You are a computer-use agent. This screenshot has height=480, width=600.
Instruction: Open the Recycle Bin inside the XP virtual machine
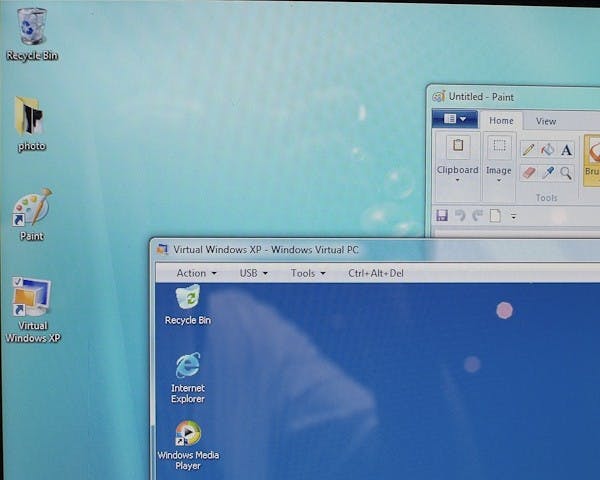pyautogui.click(x=188, y=305)
